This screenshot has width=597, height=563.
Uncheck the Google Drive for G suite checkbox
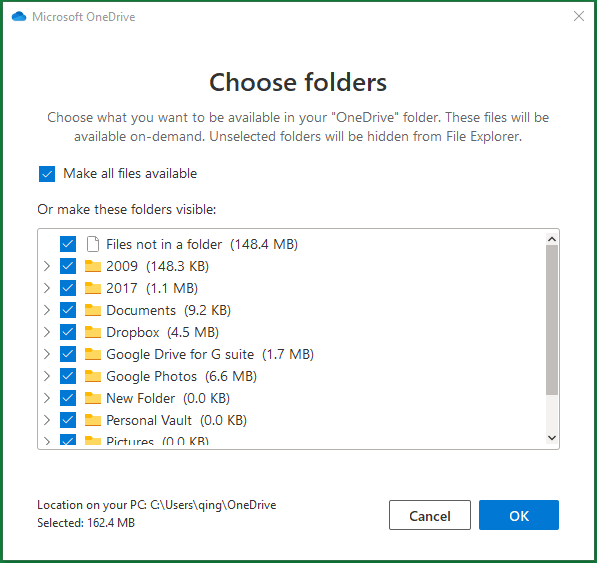[68, 354]
